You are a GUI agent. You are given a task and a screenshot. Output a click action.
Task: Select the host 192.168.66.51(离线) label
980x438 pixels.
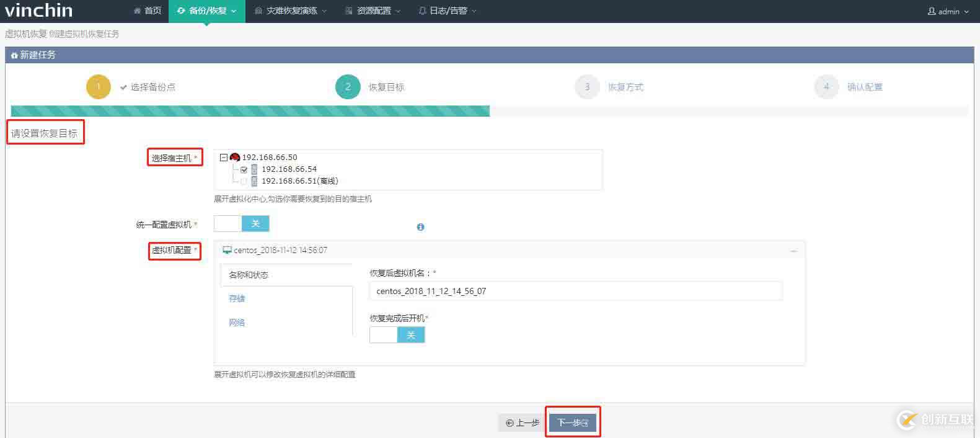[x=300, y=181]
